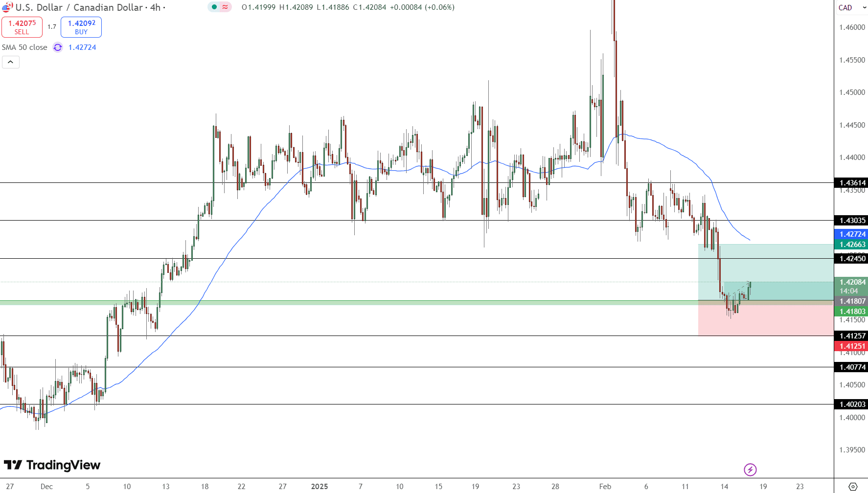Open the lightning bolt events icon

(x=750, y=470)
